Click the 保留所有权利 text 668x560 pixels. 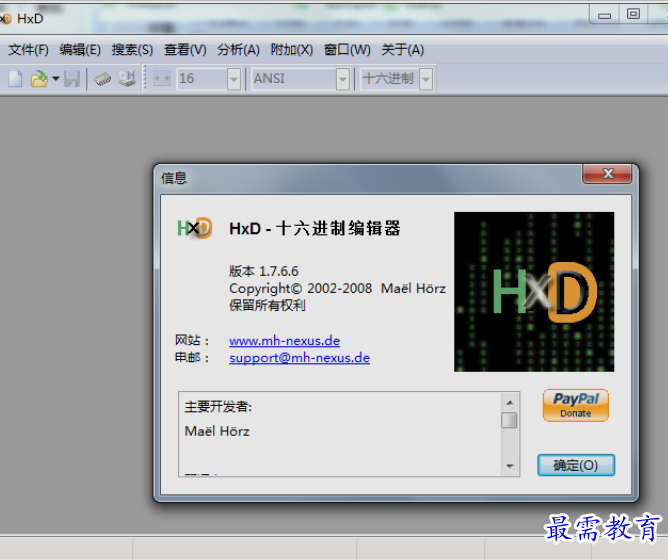267,305
